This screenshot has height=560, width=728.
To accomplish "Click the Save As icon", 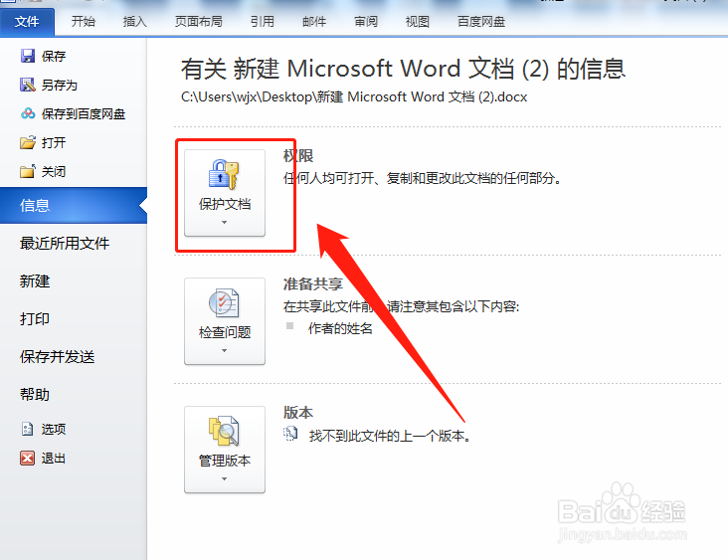I will click(x=28, y=85).
